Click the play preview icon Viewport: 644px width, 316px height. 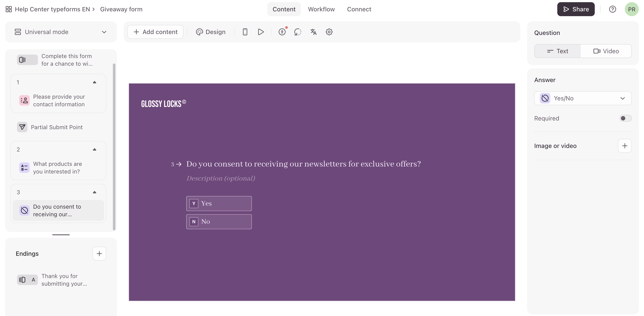(x=261, y=32)
